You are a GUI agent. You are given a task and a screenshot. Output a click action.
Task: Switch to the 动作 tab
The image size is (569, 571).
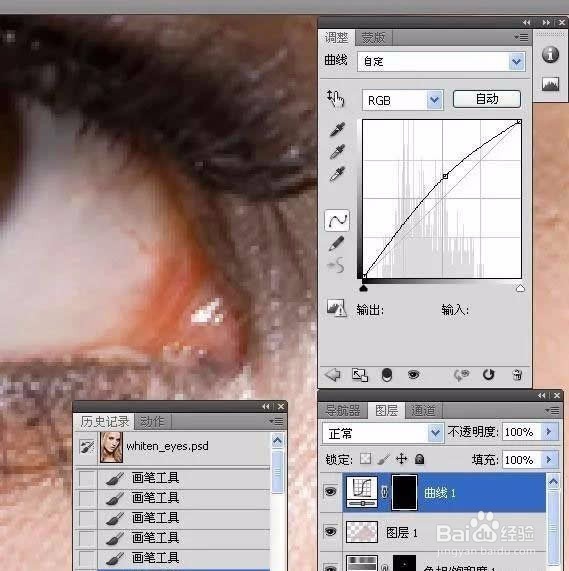(152, 422)
